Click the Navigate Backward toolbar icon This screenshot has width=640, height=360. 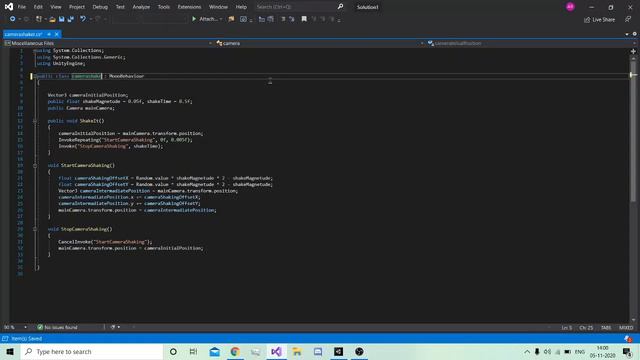(12, 19)
